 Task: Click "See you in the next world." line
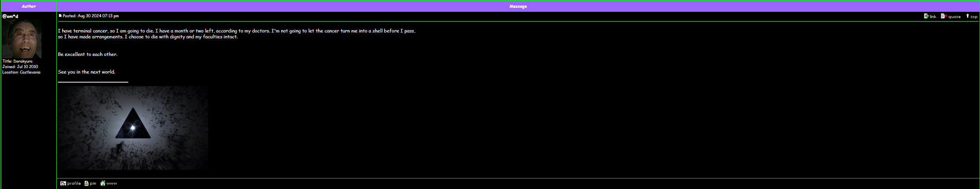coord(86,72)
